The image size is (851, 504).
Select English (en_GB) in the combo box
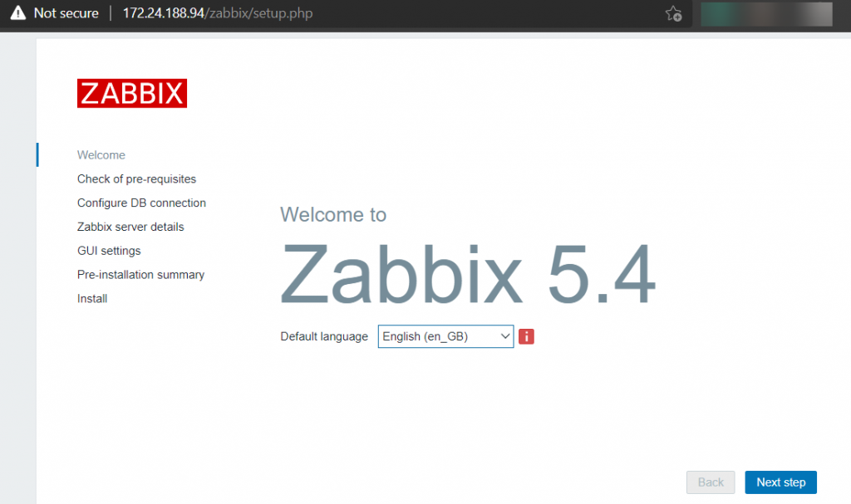click(432, 336)
